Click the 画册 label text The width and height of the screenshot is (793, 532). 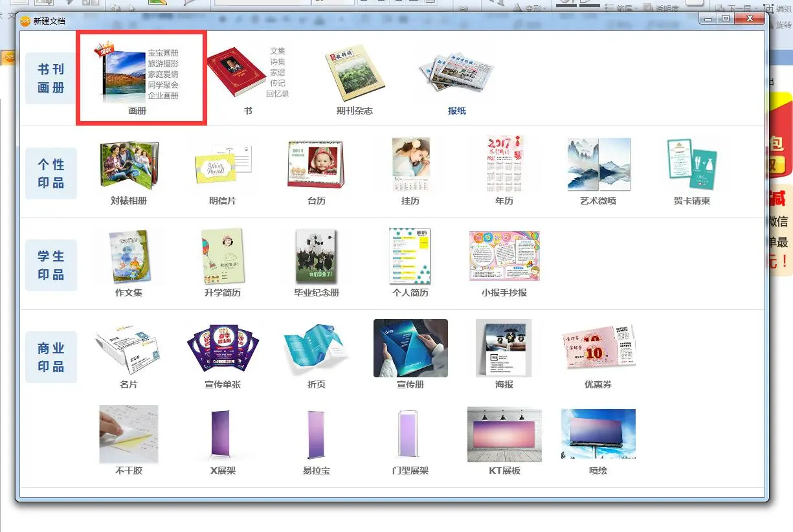[137, 111]
